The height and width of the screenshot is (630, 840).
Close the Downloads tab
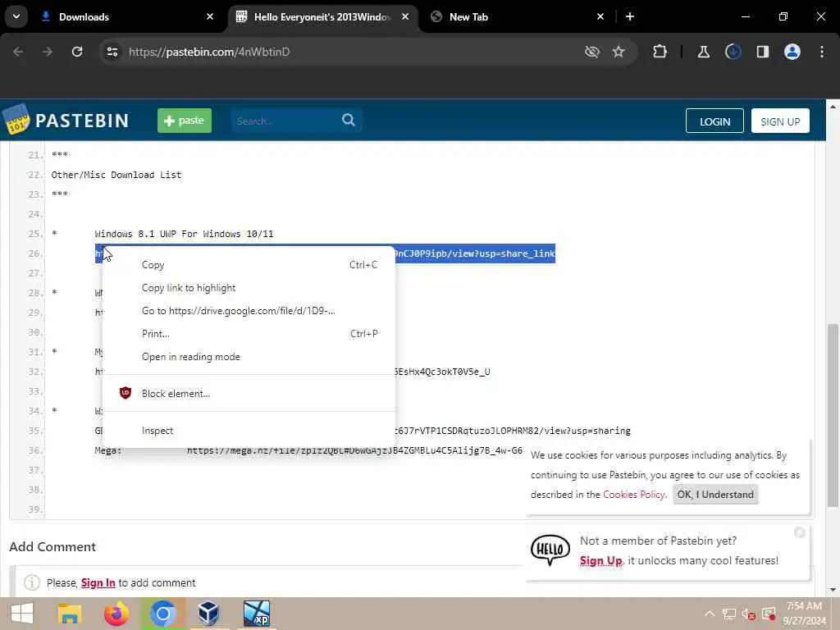[210, 16]
